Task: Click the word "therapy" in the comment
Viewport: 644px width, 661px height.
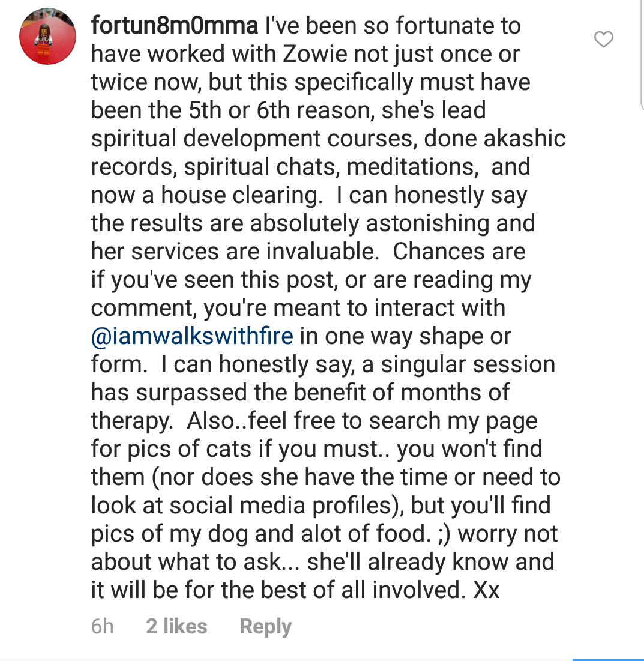Action: coord(131,421)
